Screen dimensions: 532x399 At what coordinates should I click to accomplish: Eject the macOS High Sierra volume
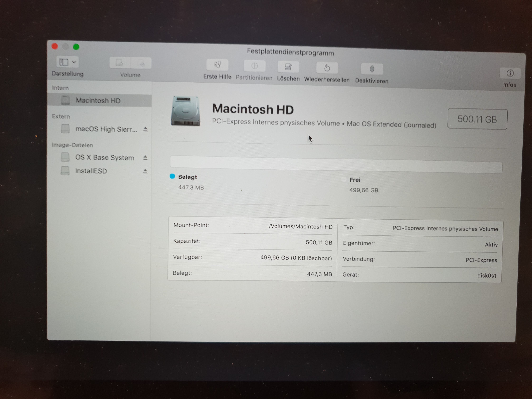pyautogui.click(x=145, y=129)
